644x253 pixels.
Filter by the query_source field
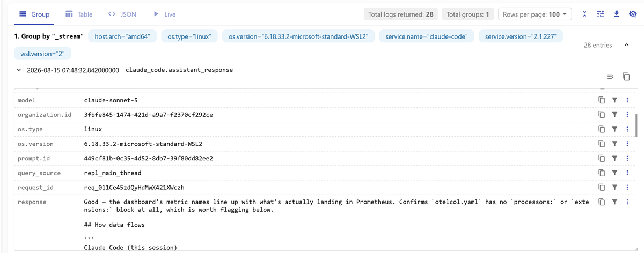point(614,173)
